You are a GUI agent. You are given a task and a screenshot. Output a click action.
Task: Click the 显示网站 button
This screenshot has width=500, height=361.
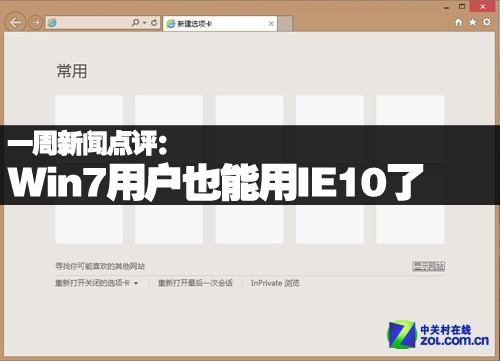coord(428,266)
